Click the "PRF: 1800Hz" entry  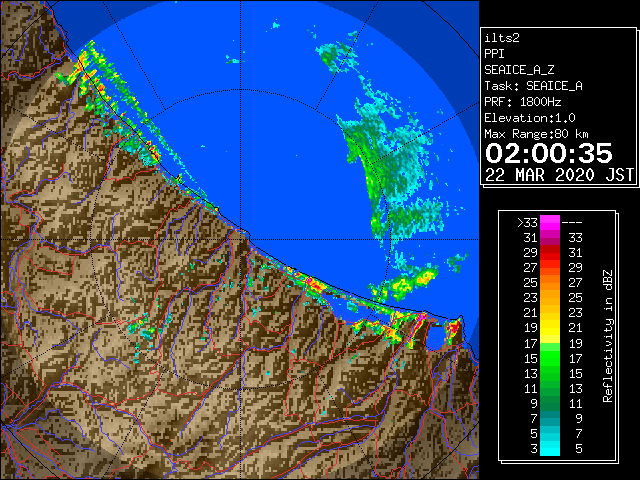point(522,102)
